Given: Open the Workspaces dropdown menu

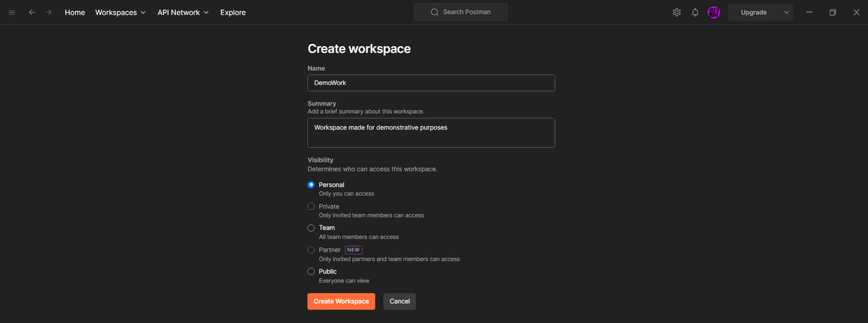Looking at the screenshot, I should [121, 12].
